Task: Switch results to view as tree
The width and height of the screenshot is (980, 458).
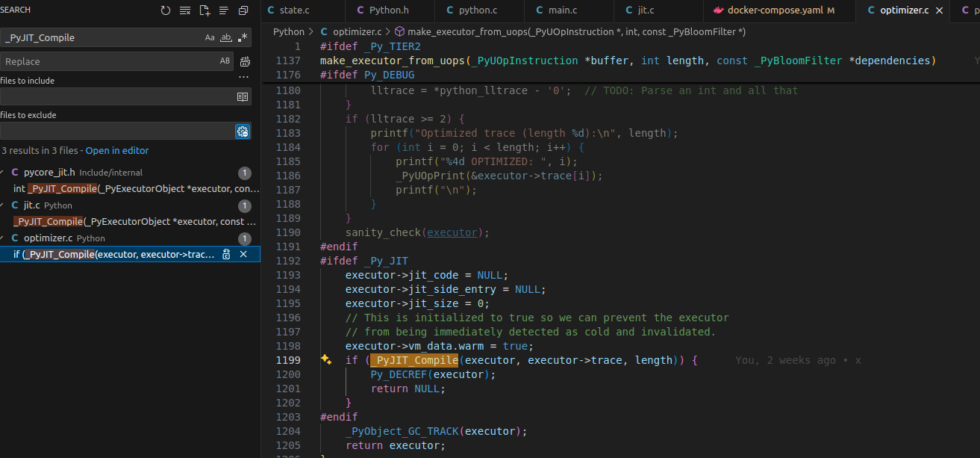Action: click(x=223, y=10)
